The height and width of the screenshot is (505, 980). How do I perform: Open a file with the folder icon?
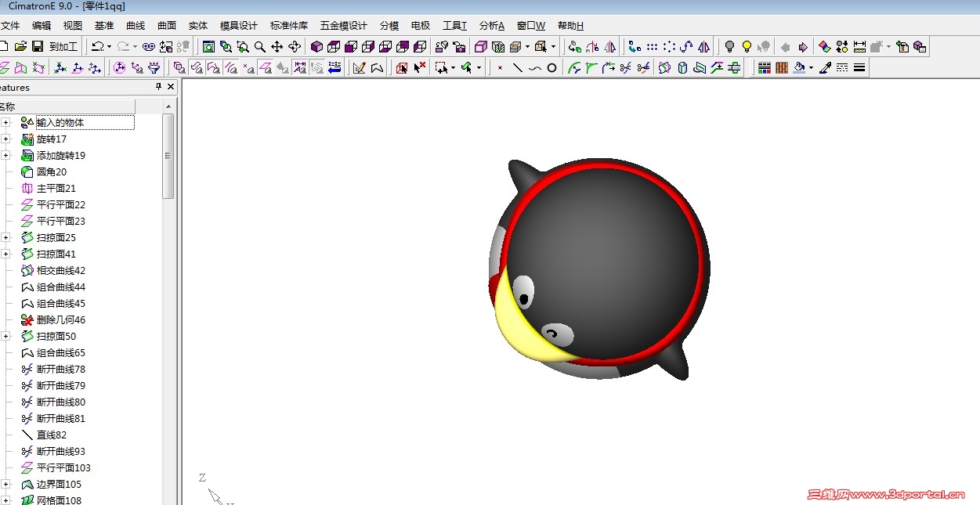pos(20,47)
